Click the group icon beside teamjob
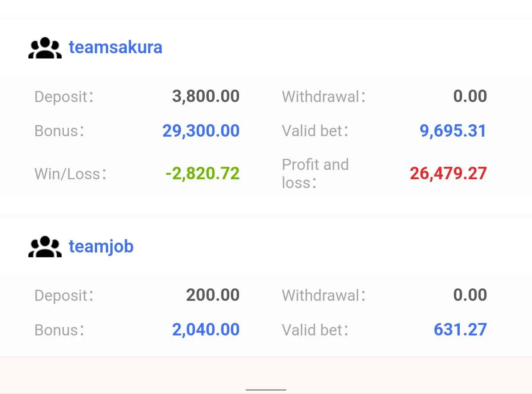 [45, 247]
